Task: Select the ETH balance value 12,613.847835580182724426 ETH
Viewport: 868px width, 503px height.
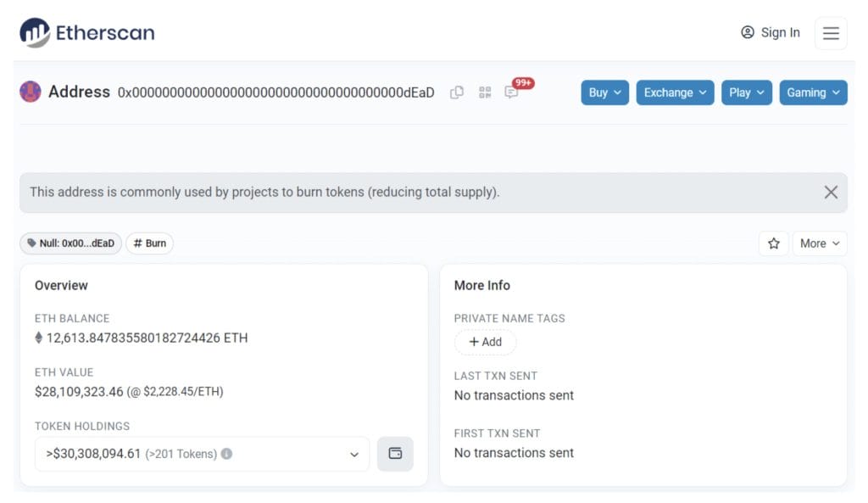Action: [x=147, y=338]
